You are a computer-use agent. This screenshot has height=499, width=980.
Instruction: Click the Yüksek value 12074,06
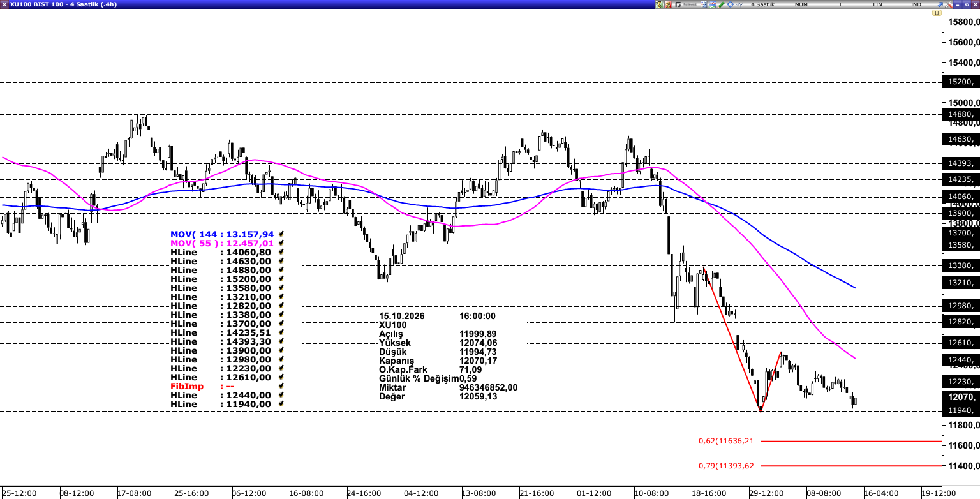pyautogui.click(x=478, y=343)
